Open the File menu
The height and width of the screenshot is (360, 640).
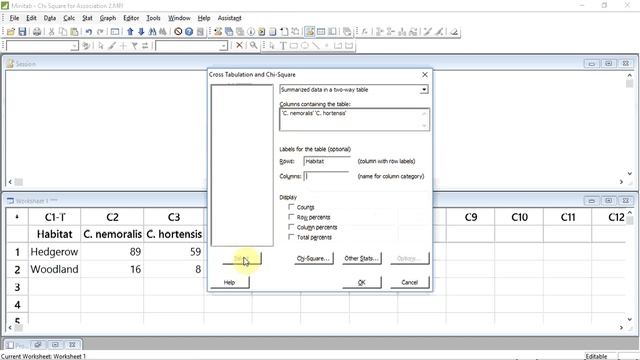[14, 18]
